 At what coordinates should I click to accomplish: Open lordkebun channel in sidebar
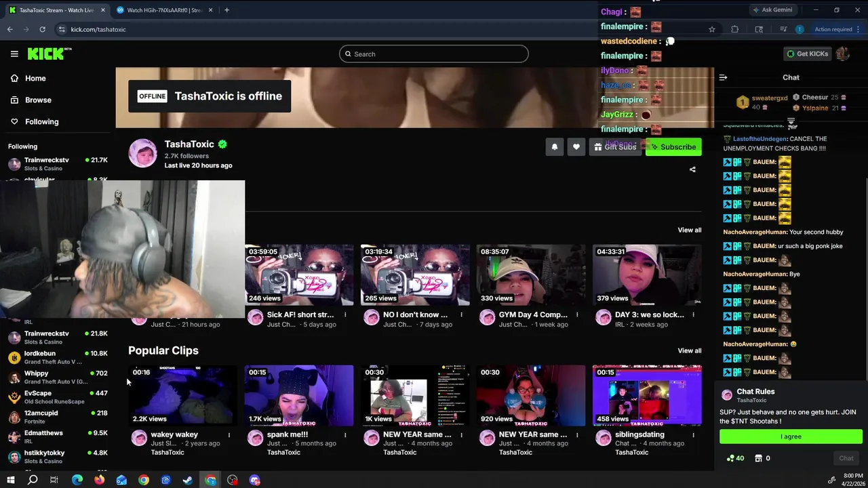coord(58,357)
